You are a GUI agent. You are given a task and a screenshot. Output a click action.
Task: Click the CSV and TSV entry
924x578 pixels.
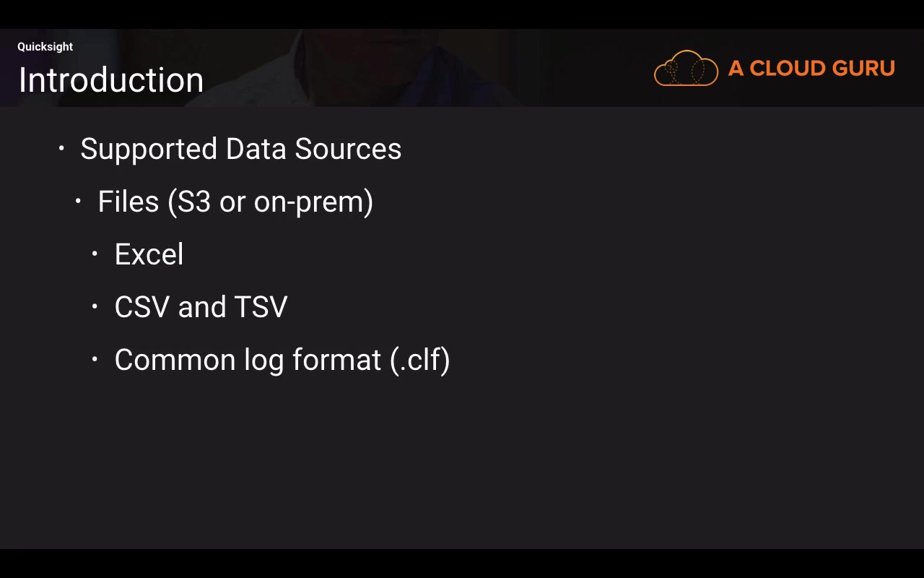click(x=201, y=307)
